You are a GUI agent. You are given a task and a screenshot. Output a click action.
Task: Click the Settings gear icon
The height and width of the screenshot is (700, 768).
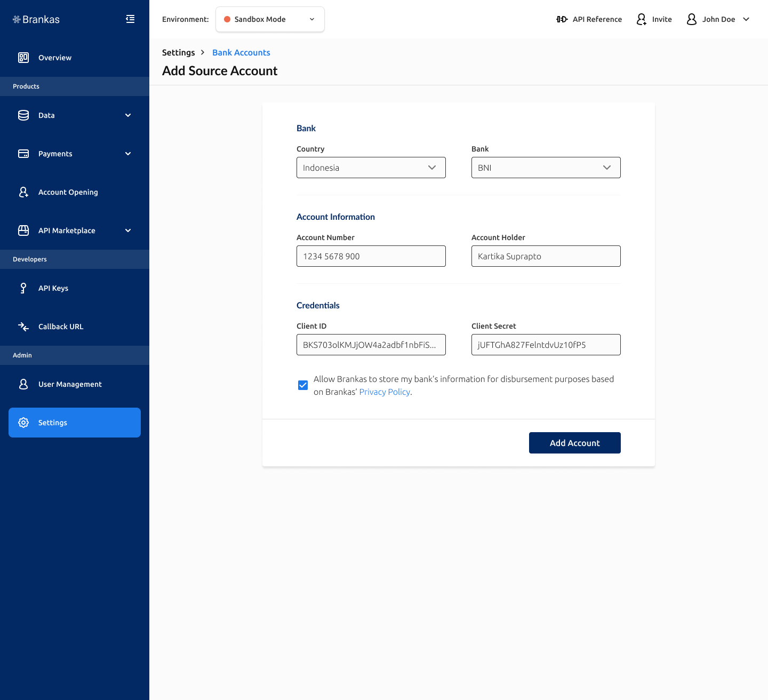pos(23,423)
